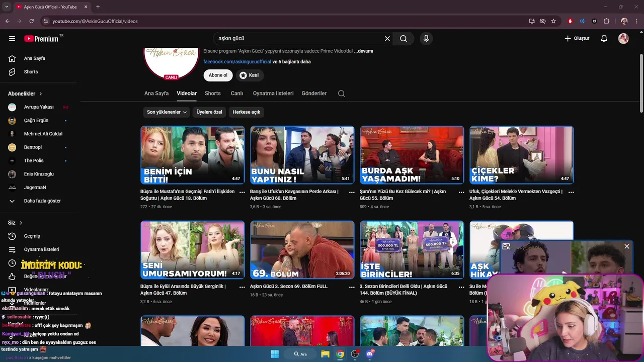The width and height of the screenshot is (644, 362).
Task: Click the Oluştur create button
Action: [577, 38]
